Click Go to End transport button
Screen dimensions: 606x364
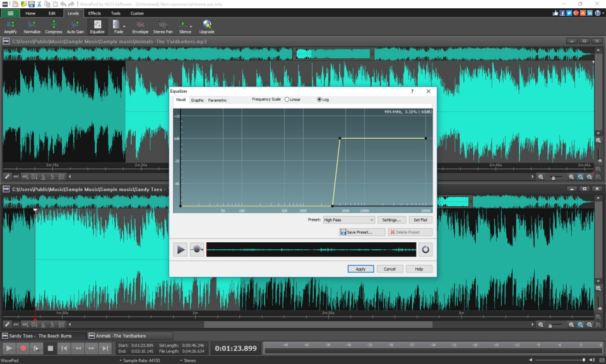(105, 348)
